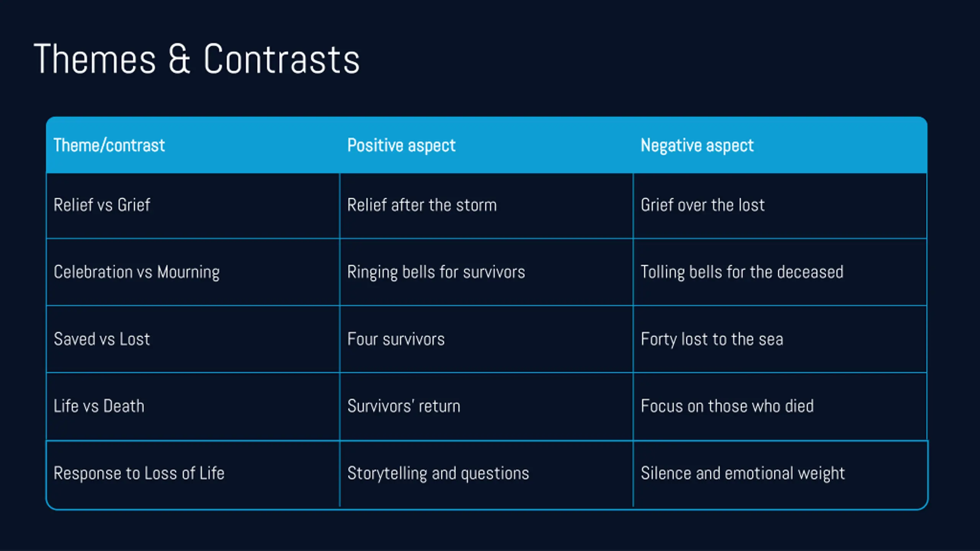The image size is (980, 551).
Task: Click the Relief after the storm cell
Action: [486, 205]
